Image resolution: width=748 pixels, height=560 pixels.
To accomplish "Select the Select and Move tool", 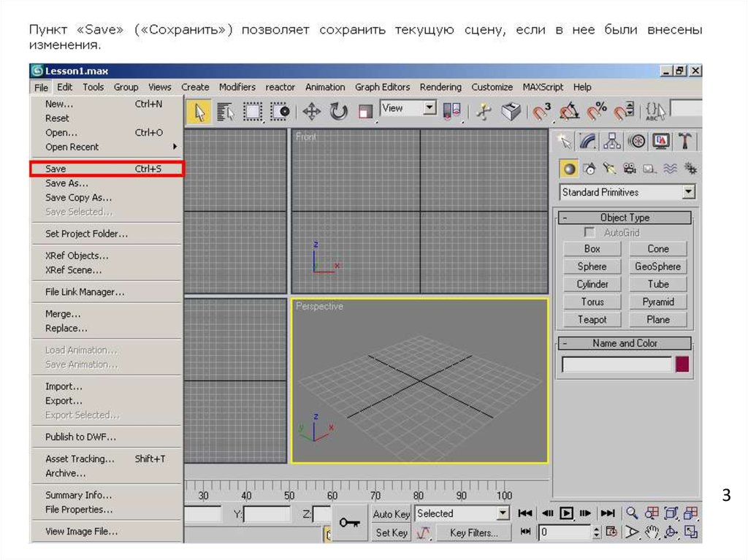I will [312, 111].
